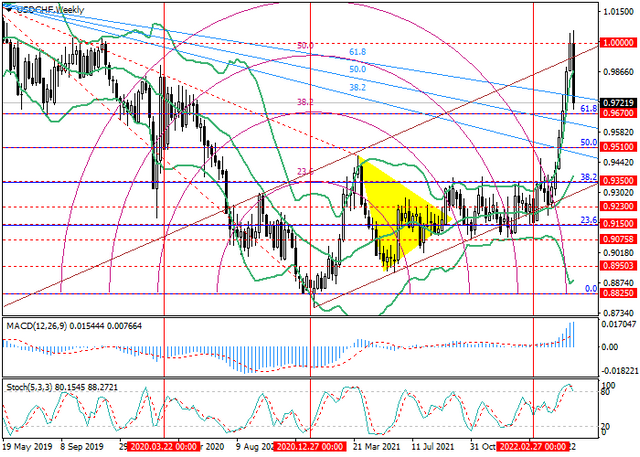Screen dimensions: 640x457
Task: Click the red 0.96700 level label
Action: (618, 112)
